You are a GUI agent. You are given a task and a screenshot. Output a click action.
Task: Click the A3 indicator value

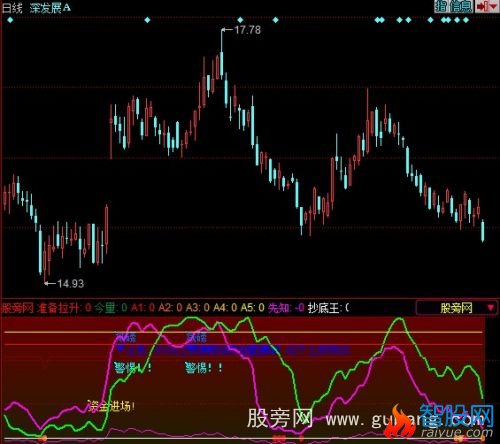pos(197,308)
